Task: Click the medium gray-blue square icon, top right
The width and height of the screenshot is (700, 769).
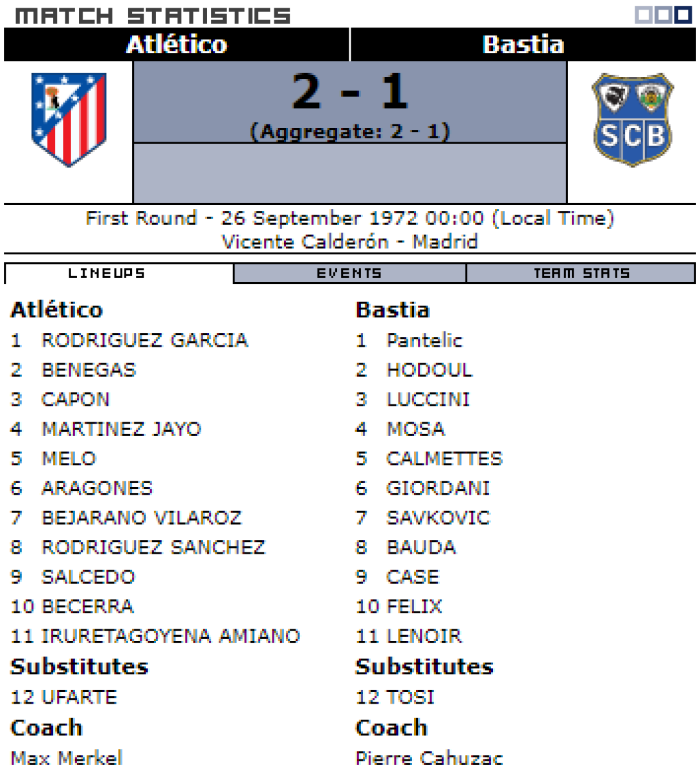Action: click(663, 15)
